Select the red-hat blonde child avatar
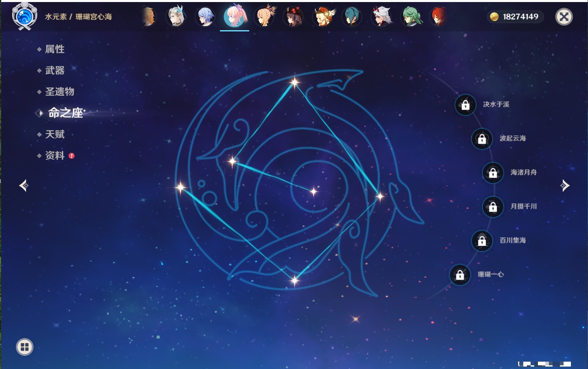 pos(323,17)
